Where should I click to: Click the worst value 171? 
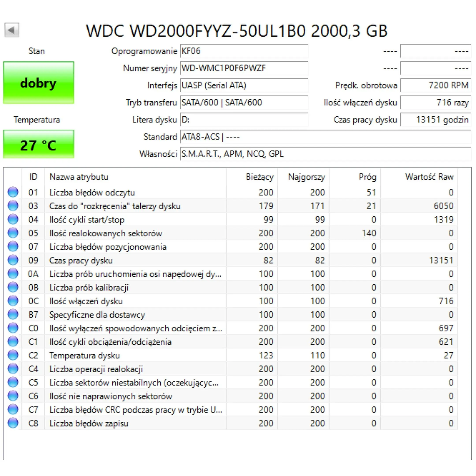coord(318,206)
